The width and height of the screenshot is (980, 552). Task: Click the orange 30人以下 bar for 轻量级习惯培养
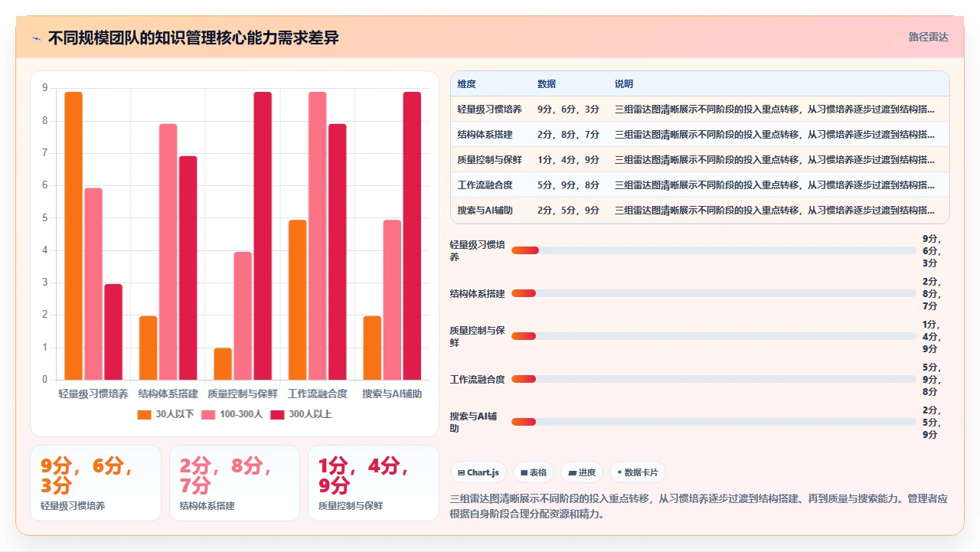click(x=73, y=236)
